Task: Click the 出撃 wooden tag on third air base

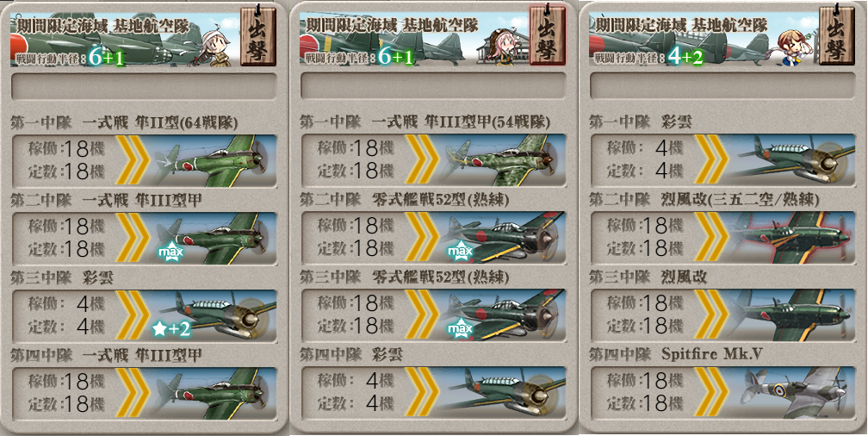Action: 837,35
